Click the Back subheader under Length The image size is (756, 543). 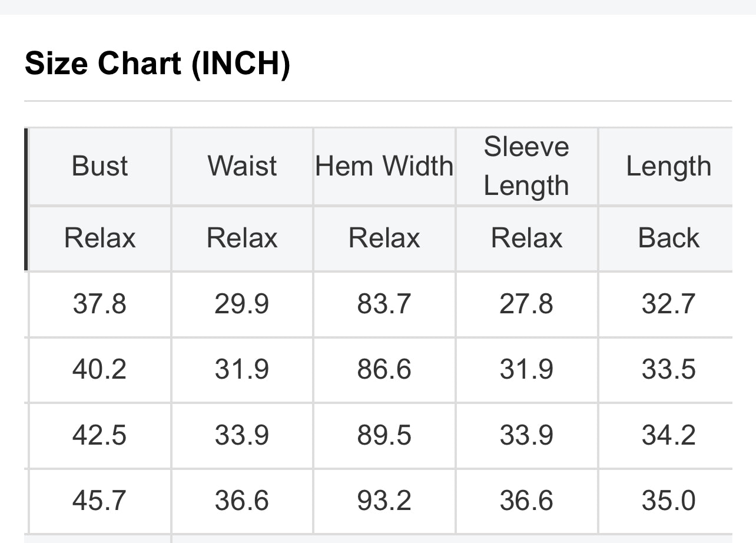point(669,238)
